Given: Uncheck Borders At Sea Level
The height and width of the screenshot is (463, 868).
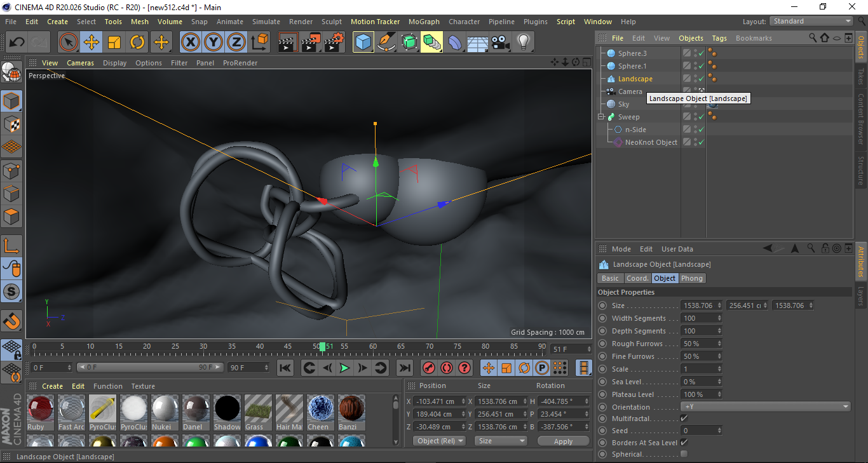Looking at the screenshot, I should (x=684, y=442).
